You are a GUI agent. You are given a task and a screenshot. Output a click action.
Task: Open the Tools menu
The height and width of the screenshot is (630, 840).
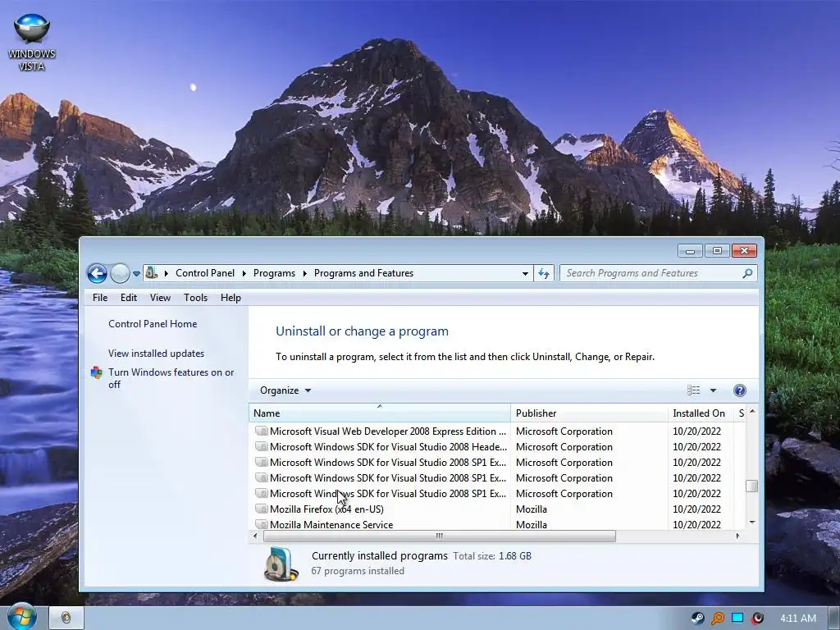click(x=195, y=298)
